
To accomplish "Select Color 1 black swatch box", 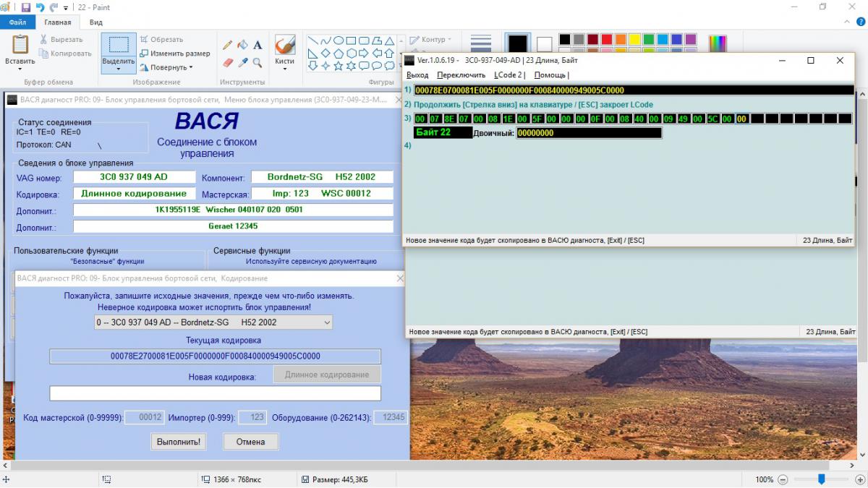I will point(518,44).
